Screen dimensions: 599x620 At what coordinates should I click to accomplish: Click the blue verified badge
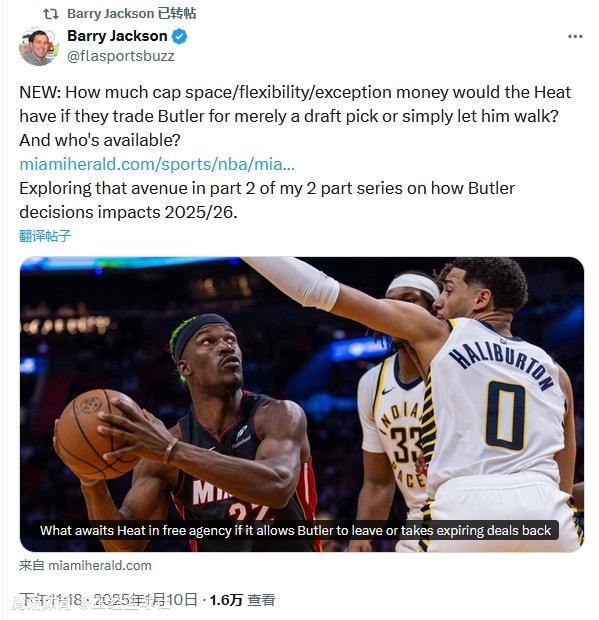pyautogui.click(x=180, y=36)
